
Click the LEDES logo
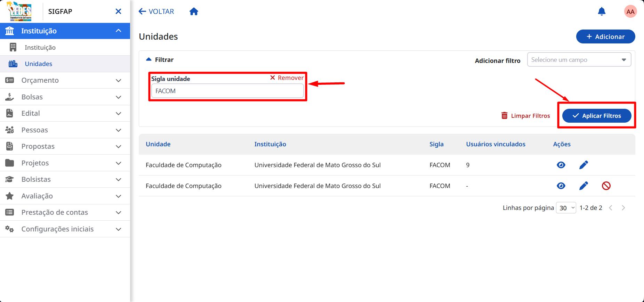(x=19, y=11)
